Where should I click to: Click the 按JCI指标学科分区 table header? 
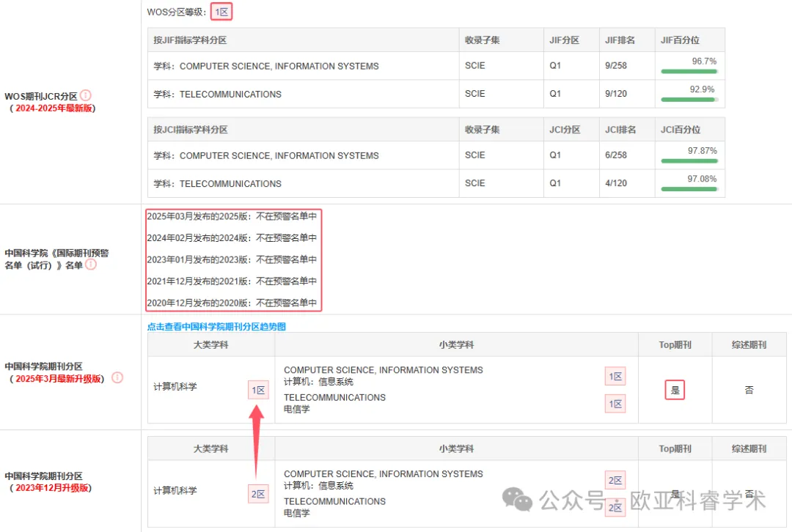(x=190, y=130)
